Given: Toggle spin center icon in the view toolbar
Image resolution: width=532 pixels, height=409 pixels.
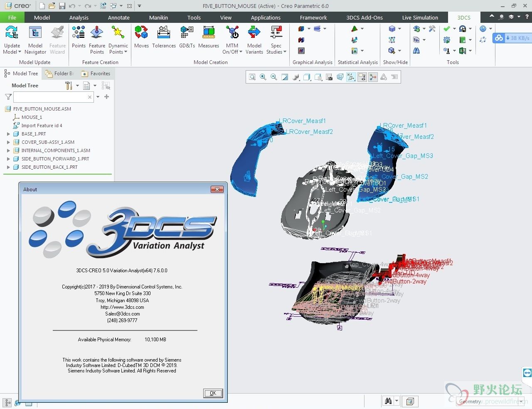Looking at the screenshot, I should 373,77.
